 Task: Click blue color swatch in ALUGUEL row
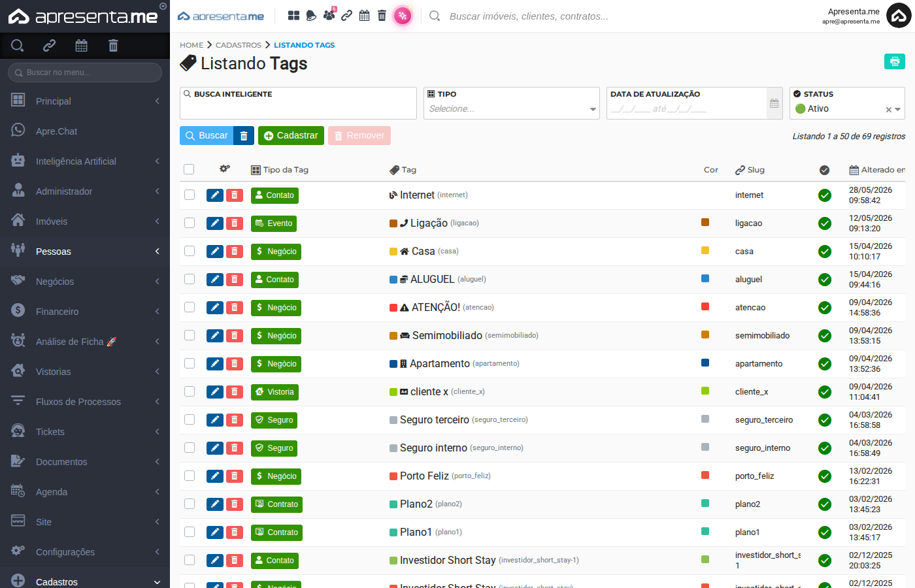tap(705, 278)
